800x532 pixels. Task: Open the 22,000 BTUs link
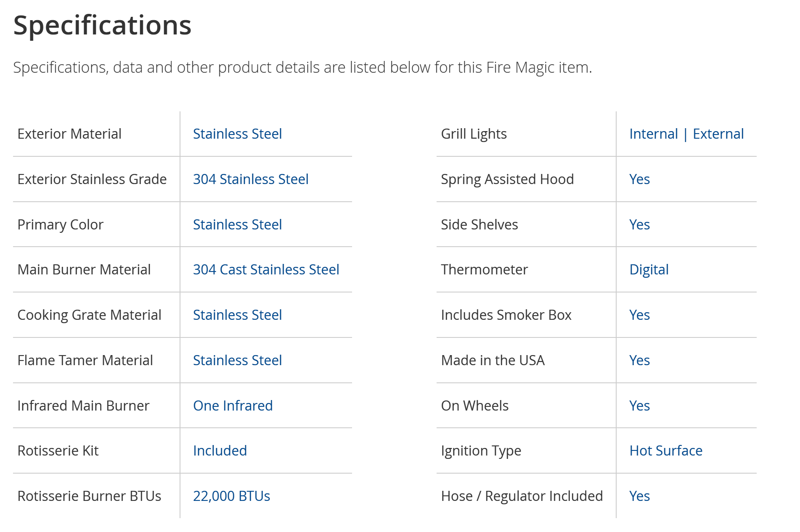pos(231,496)
